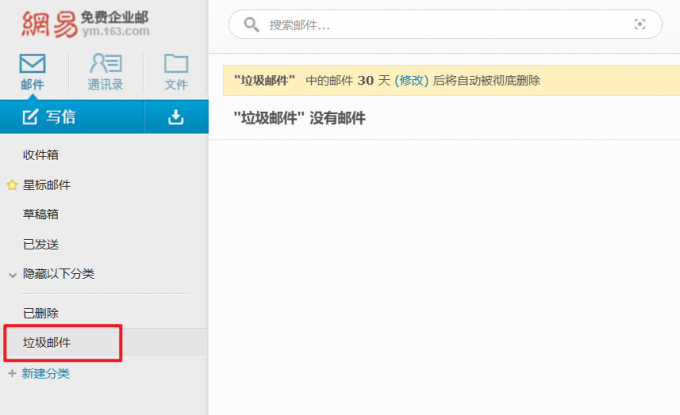Click the 新建分类 link

coord(46,373)
